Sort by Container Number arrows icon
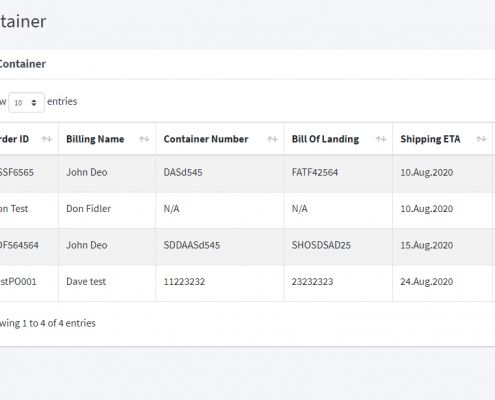The height and width of the screenshot is (400, 495). point(272,139)
